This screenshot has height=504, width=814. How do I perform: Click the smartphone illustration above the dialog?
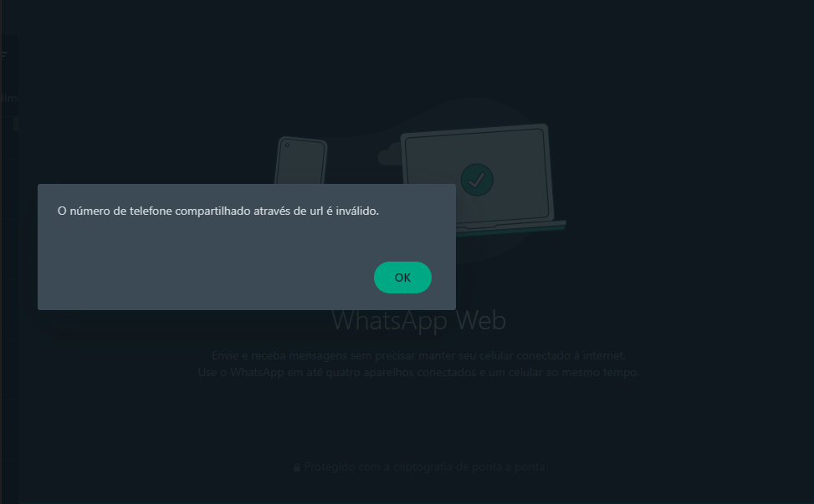[x=301, y=160]
